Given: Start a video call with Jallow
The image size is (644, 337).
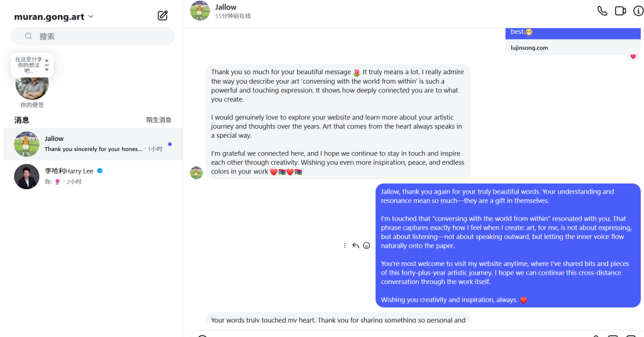Looking at the screenshot, I should pos(620,11).
